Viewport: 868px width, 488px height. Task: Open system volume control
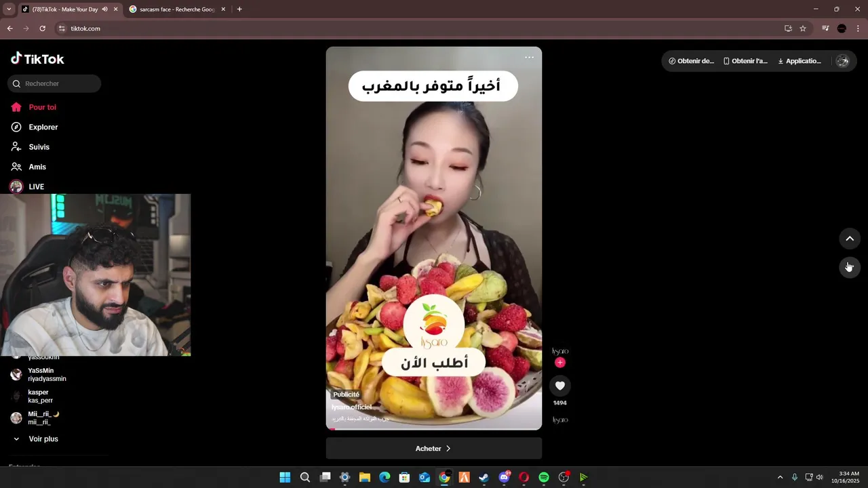[820, 477]
